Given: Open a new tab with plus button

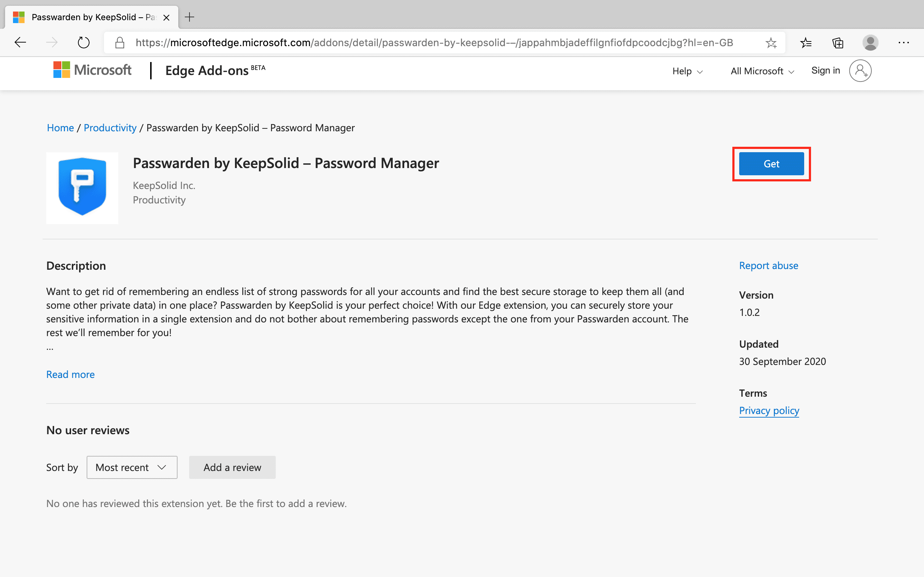Looking at the screenshot, I should (x=189, y=17).
